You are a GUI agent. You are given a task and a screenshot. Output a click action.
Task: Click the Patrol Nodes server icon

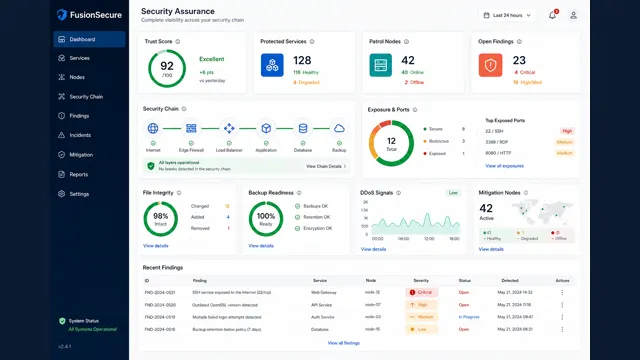(380, 65)
